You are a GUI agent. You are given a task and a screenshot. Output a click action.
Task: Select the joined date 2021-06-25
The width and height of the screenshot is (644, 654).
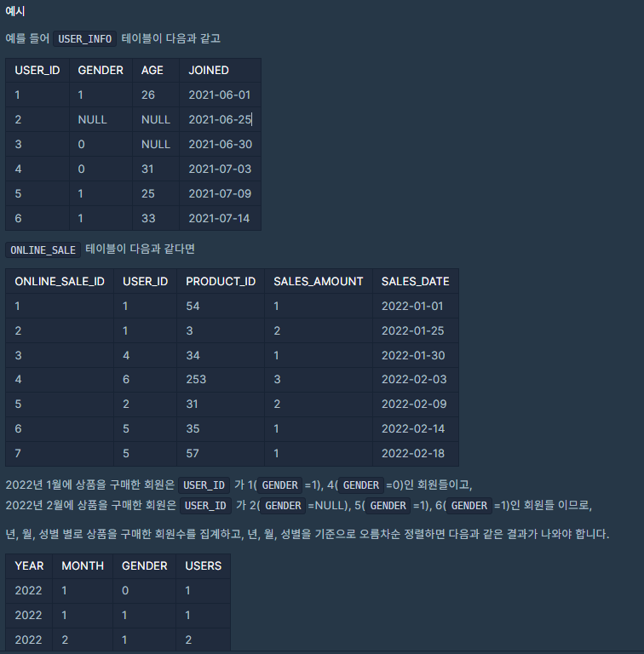click(220, 119)
